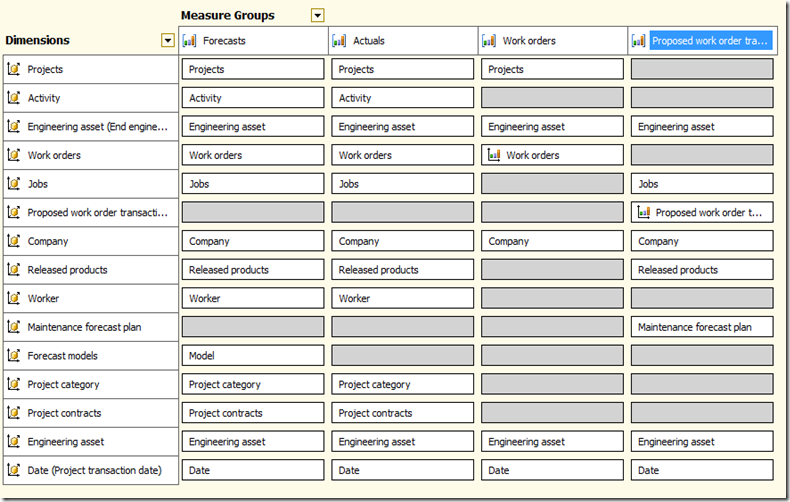Open the Measure Groups dropdown arrow

pos(318,15)
